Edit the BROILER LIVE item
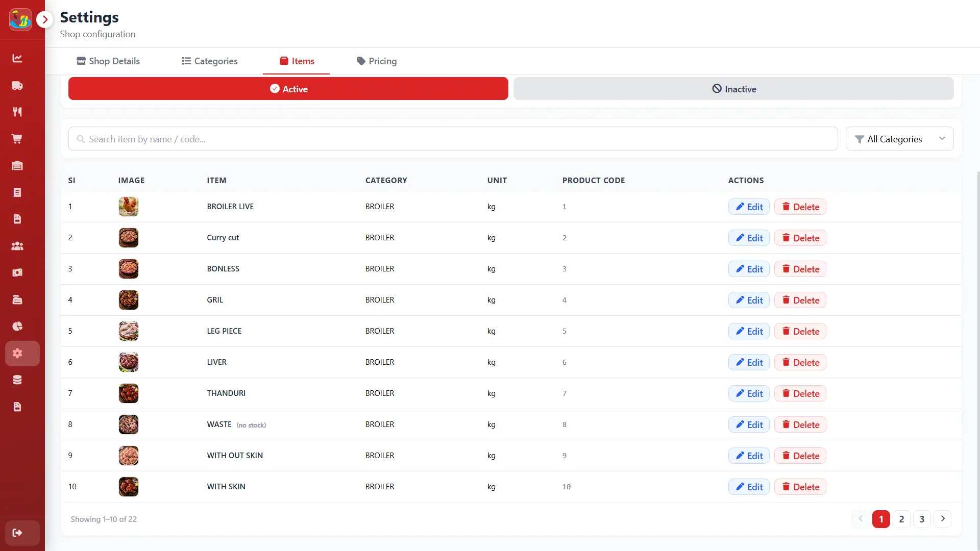 [749, 207]
